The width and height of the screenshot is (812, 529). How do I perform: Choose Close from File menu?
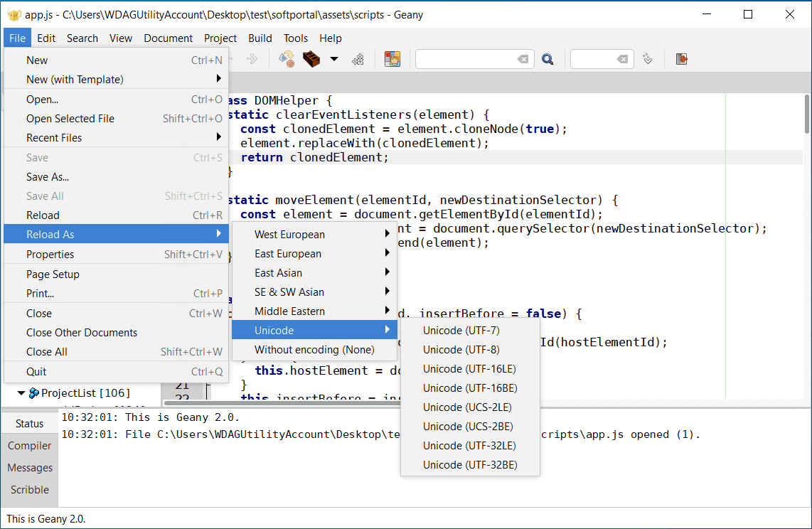click(116, 313)
